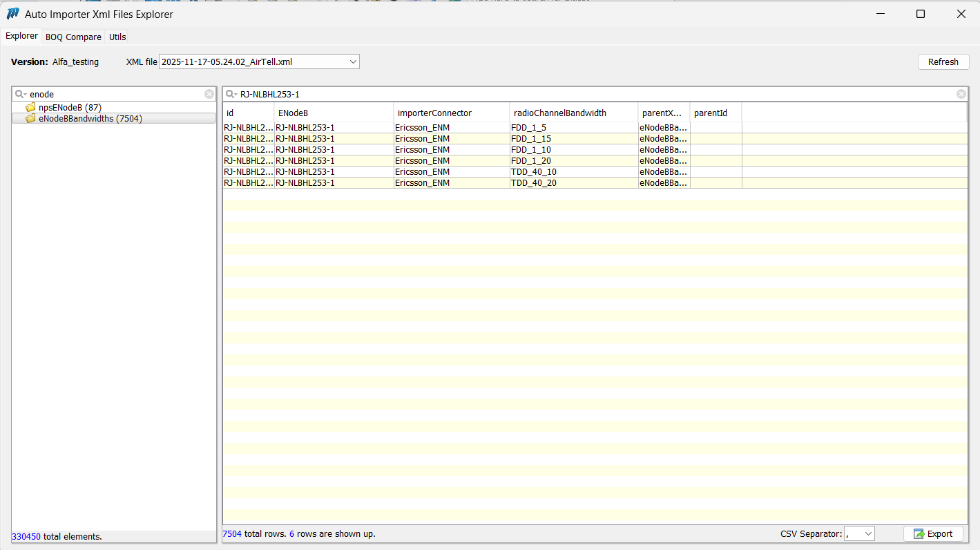
Task: Clear the RJ-NLBHL253-1 table filter
Action: pos(961,94)
